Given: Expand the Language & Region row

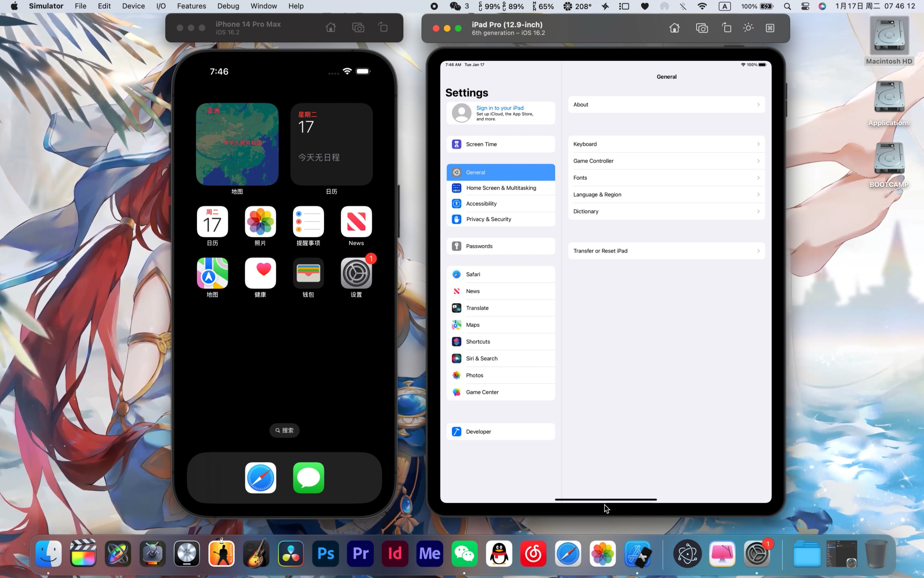Looking at the screenshot, I should pos(666,195).
